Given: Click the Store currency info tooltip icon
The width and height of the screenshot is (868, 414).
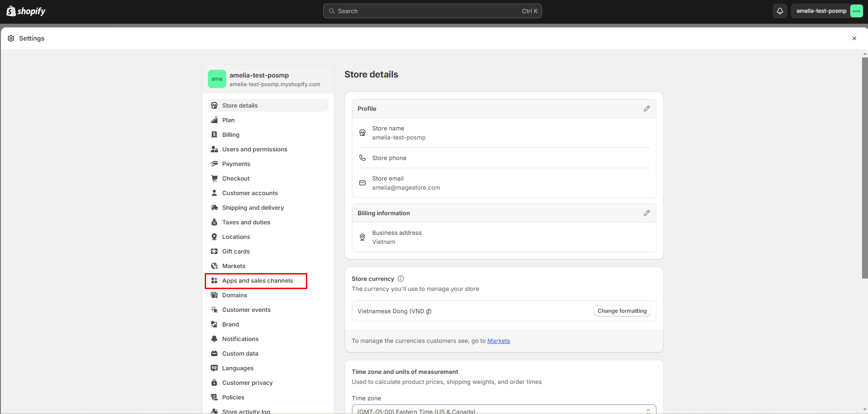Looking at the screenshot, I should click(400, 278).
